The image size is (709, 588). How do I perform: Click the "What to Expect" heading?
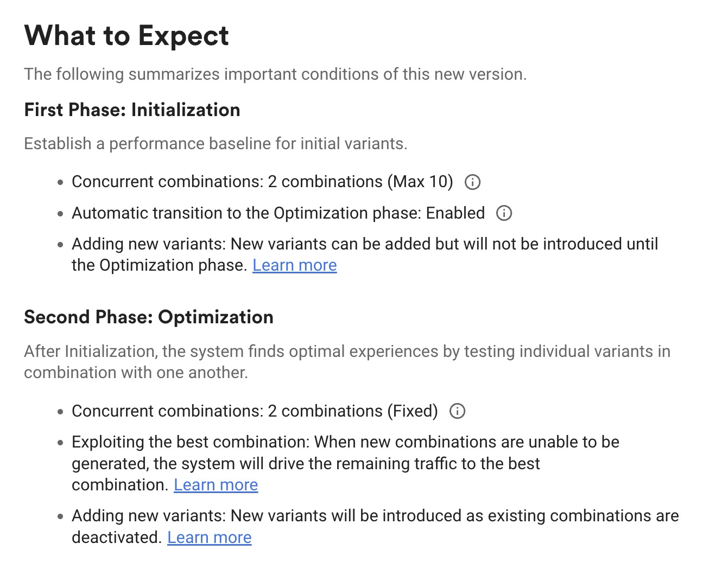(x=126, y=36)
